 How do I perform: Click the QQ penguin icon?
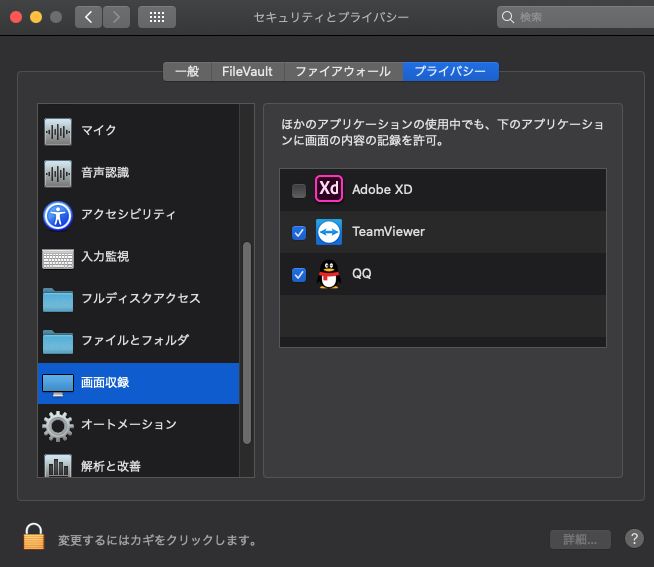[329, 274]
